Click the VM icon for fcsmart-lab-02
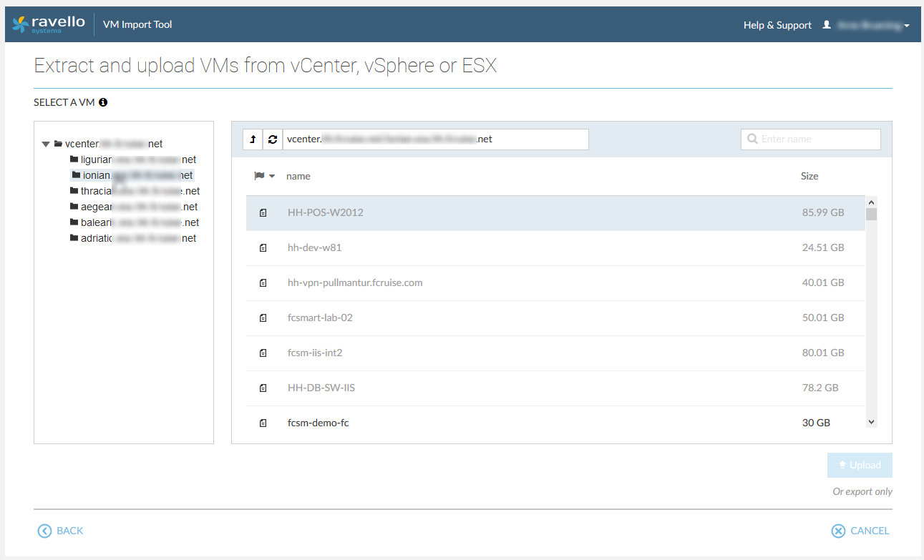The width and height of the screenshot is (924, 560). [x=263, y=318]
